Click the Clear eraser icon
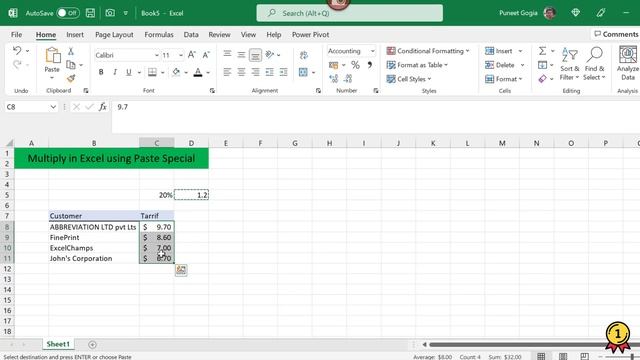This screenshot has width=640, height=360. click(542, 79)
